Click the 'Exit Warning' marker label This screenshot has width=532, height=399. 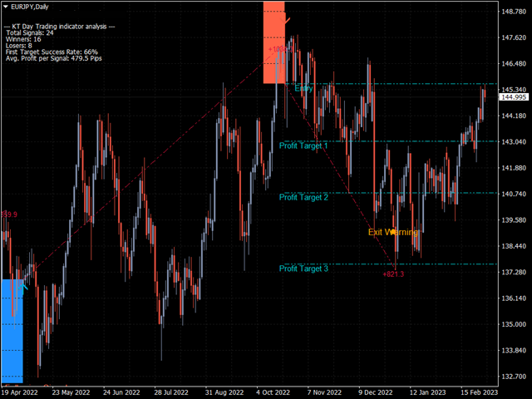click(393, 232)
